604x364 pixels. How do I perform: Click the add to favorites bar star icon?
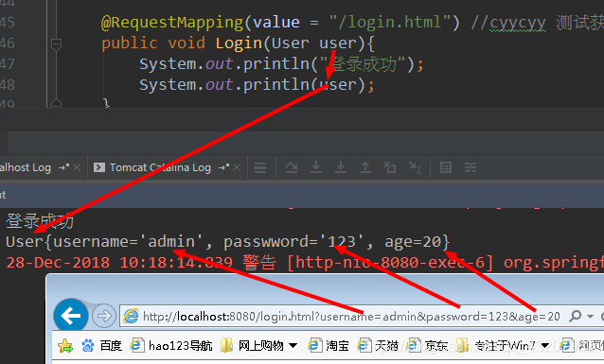pyautogui.click(x=65, y=345)
